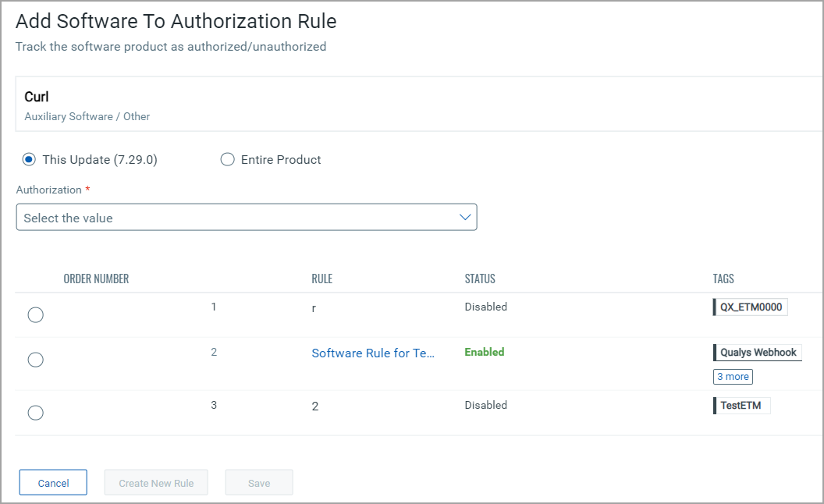Screen dimensions: 824x504
Task: Select rule with order number 3
Action: (35, 413)
